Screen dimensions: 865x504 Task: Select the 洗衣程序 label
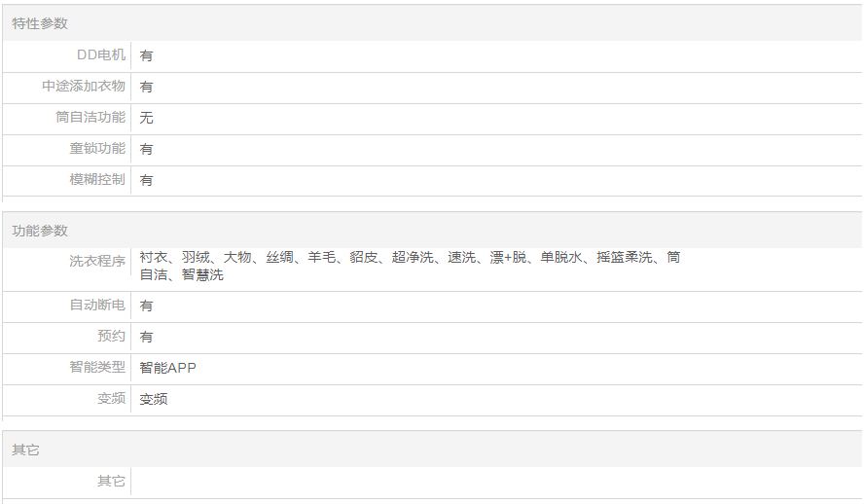tap(97, 262)
